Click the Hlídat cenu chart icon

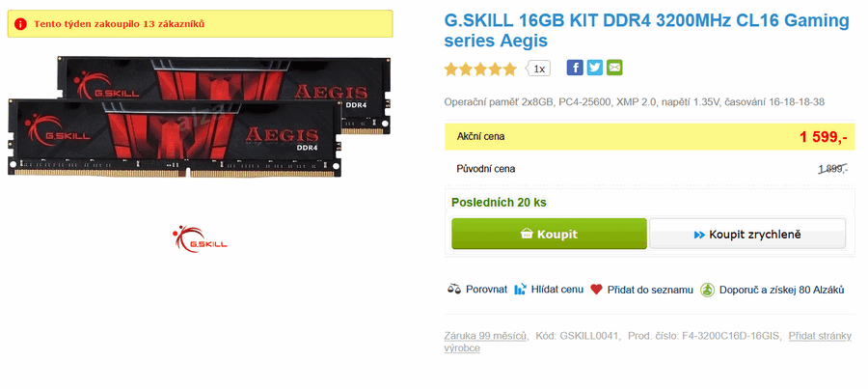[521, 290]
